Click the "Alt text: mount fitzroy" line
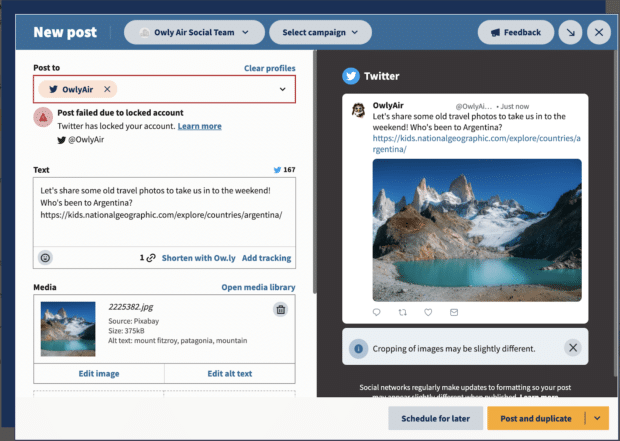Viewport: 620px width, 441px height. [178, 341]
